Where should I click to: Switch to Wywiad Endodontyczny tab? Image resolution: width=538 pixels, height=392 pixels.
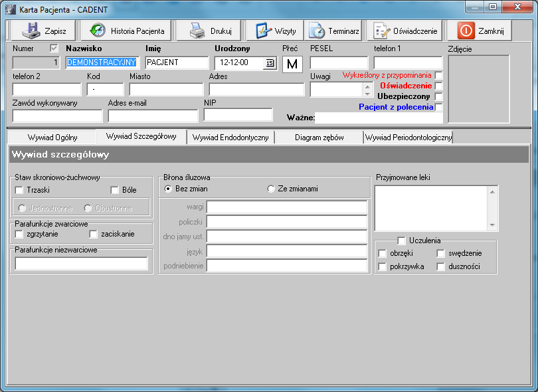(x=230, y=137)
